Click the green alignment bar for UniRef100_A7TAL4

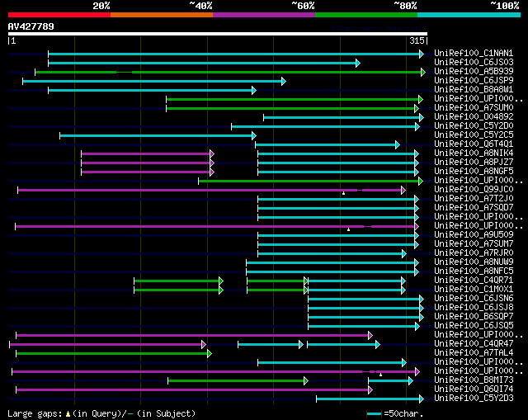pyautogui.click(x=114, y=354)
